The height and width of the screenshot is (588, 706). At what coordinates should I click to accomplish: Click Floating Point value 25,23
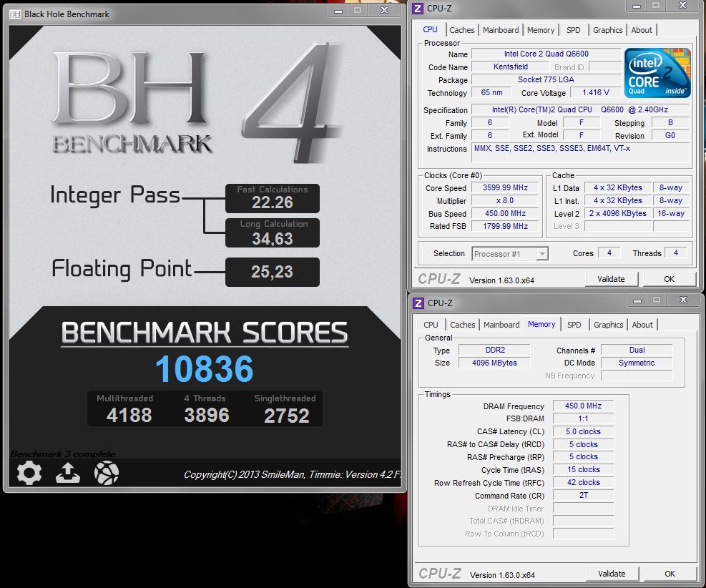(x=272, y=272)
